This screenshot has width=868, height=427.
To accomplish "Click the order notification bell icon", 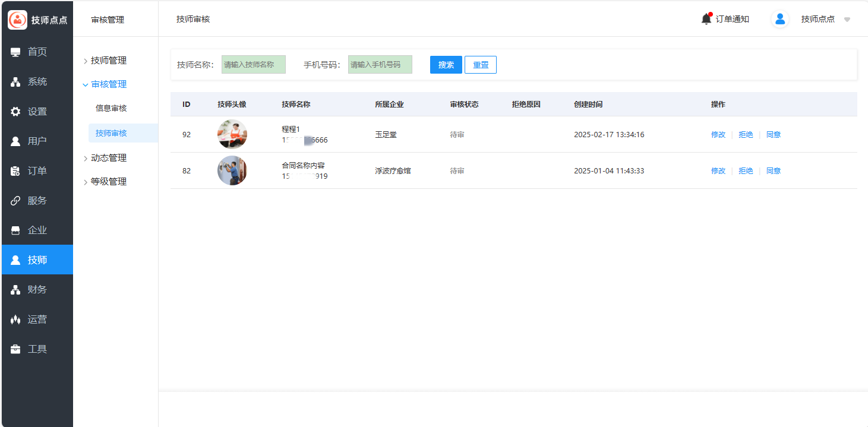I will click(x=706, y=19).
